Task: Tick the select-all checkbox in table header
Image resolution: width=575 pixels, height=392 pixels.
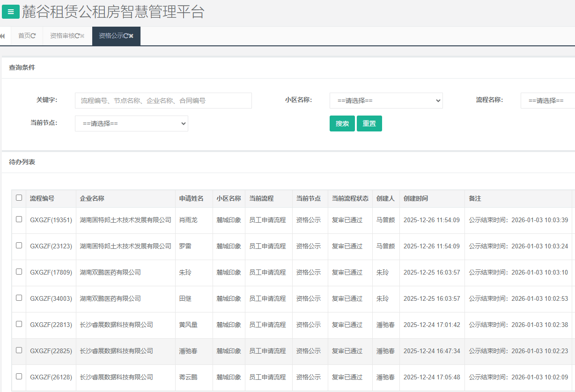Action: tap(19, 198)
